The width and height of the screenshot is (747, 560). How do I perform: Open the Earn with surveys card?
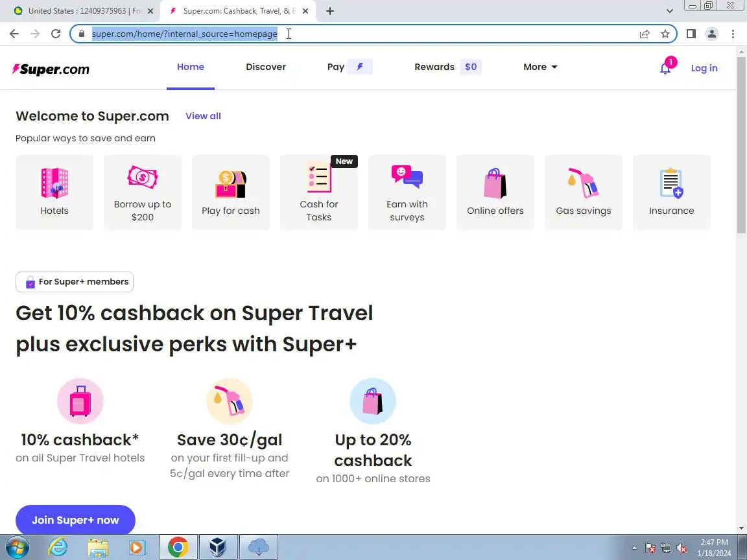407,192
